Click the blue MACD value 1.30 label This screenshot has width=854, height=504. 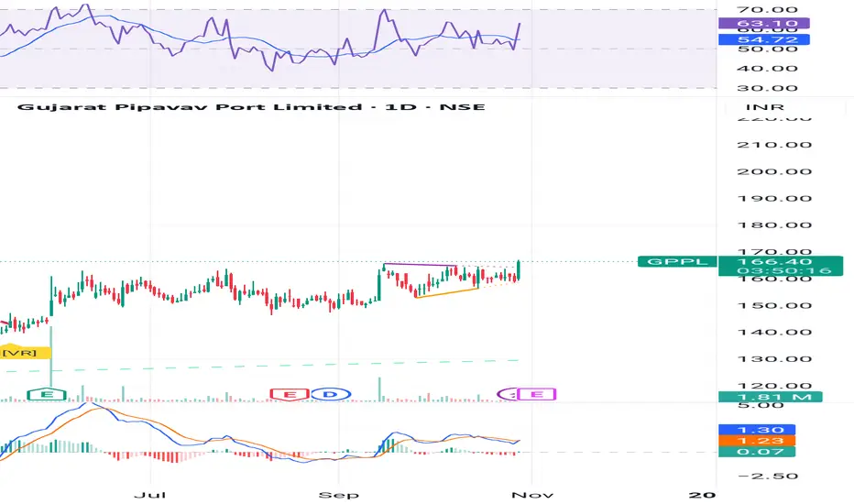(x=757, y=430)
